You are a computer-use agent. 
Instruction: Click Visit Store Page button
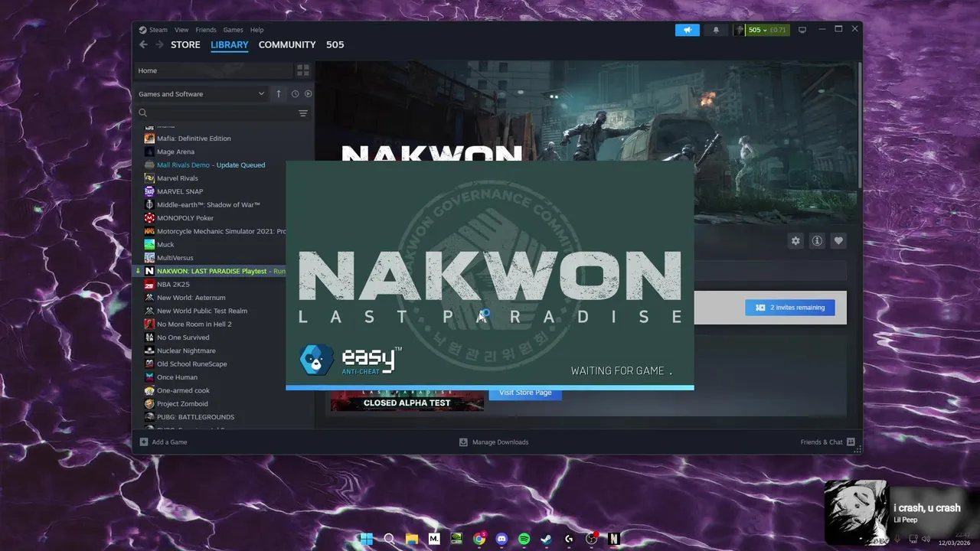[525, 394]
